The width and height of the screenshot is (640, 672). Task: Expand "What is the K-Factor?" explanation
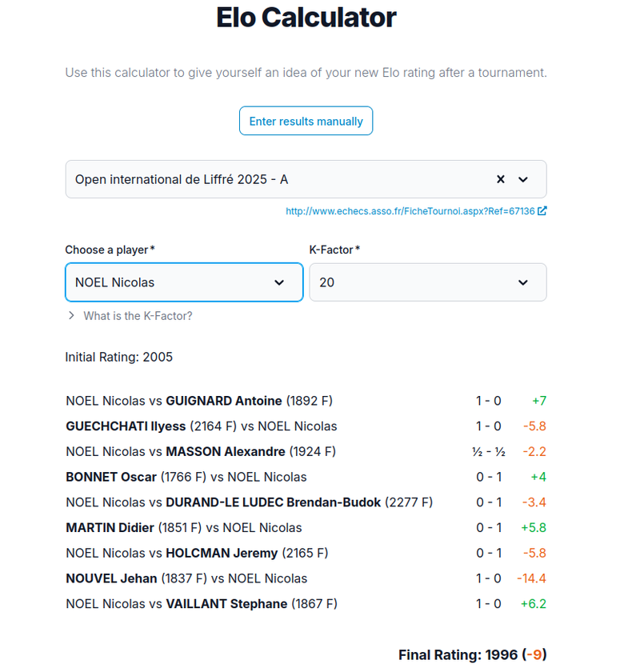coord(130,316)
